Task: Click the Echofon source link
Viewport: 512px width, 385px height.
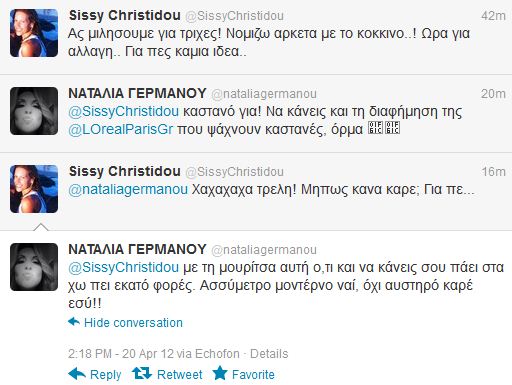Action: [x=217, y=354]
